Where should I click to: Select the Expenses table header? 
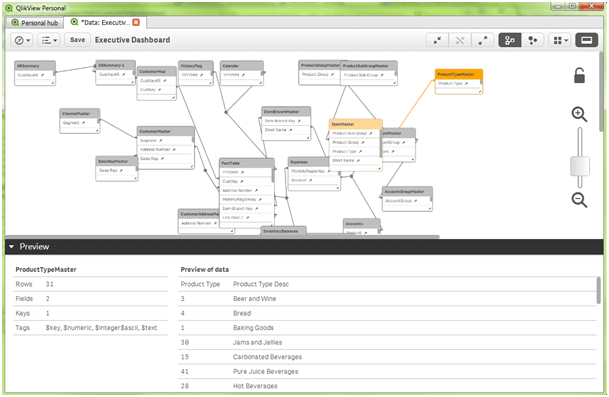coord(309,162)
